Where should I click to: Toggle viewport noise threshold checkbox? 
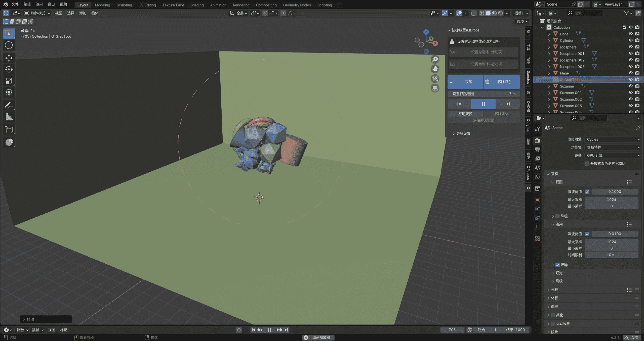point(587,191)
